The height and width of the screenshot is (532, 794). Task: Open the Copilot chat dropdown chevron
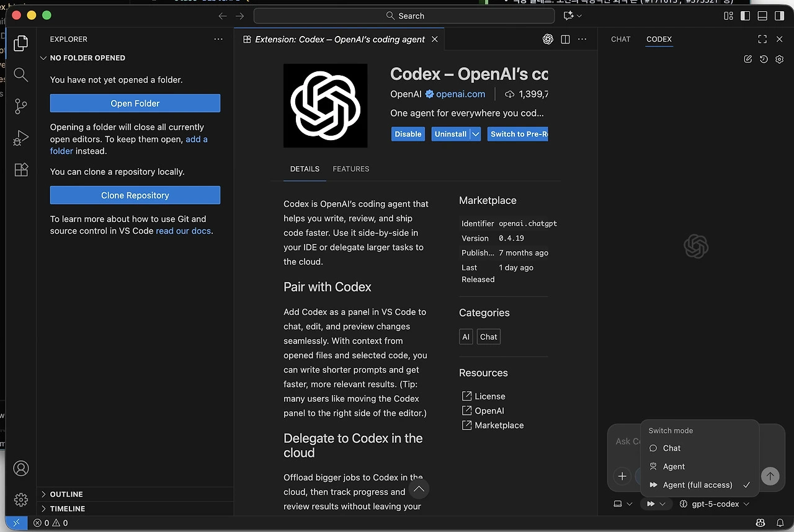coord(579,16)
